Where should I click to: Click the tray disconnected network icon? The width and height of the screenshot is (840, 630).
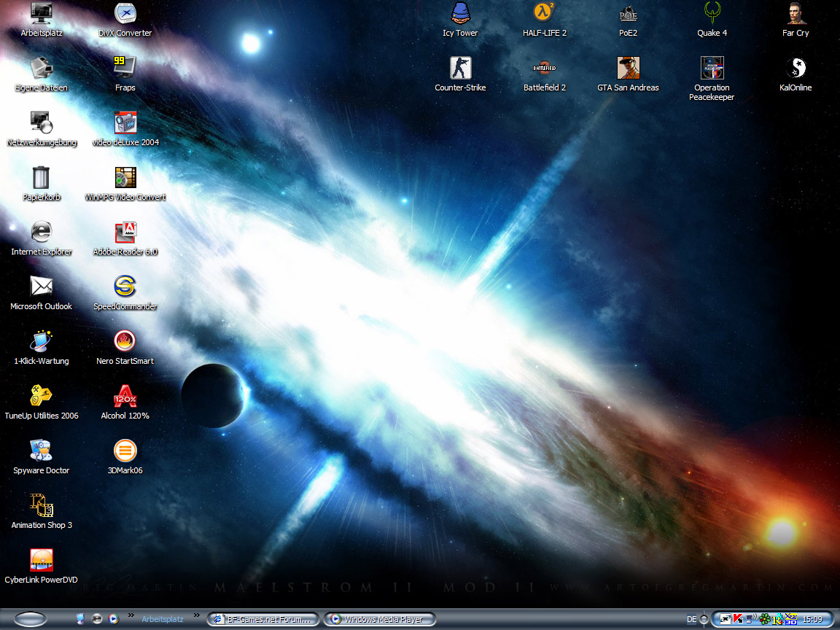point(725,619)
